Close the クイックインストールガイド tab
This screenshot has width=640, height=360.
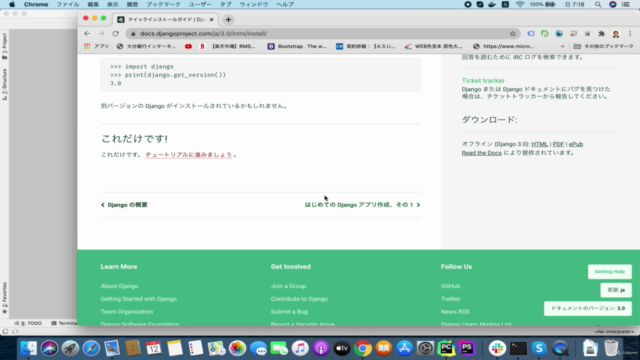pyautogui.click(x=211, y=19)
